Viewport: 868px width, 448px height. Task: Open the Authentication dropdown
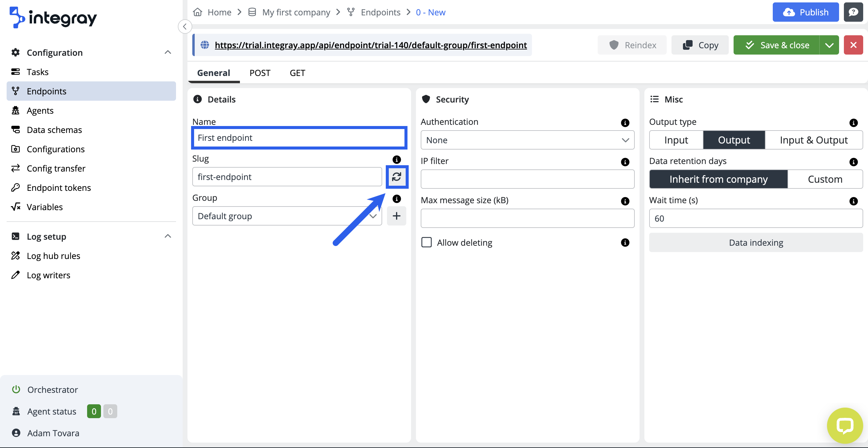point(527,140)
